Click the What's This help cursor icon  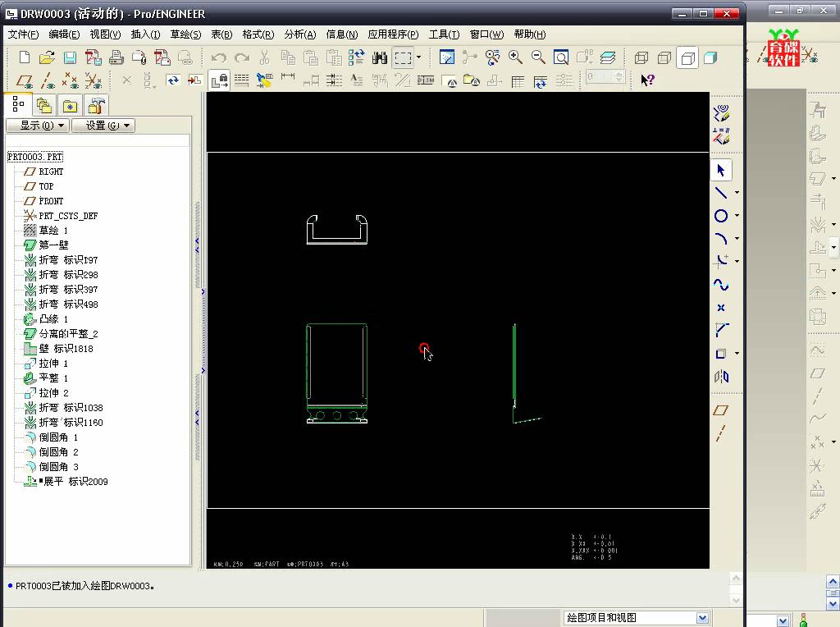(x=647, y=80)
